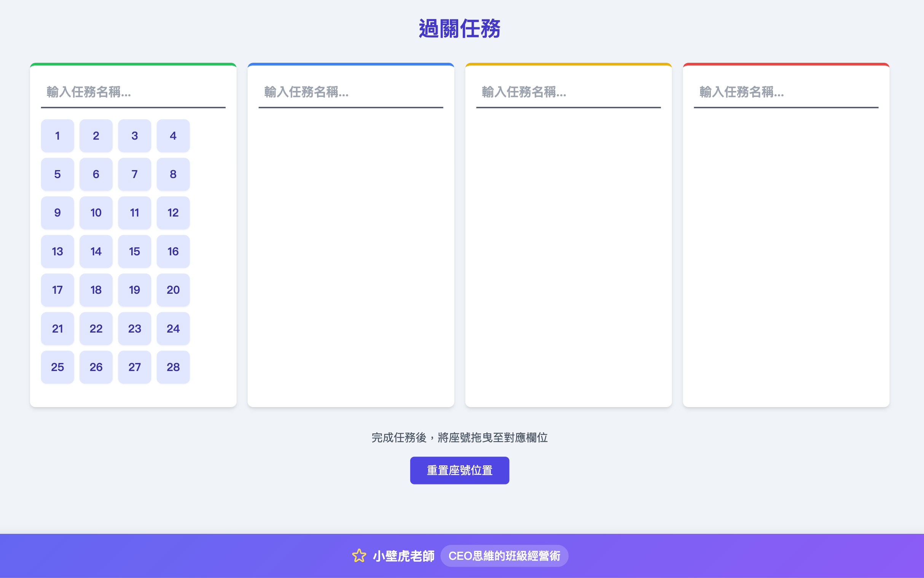Image resolution: width=924 pixels, height=578 pixels.
Task: Select seat number 23 tile
Action: click(134, 328)
